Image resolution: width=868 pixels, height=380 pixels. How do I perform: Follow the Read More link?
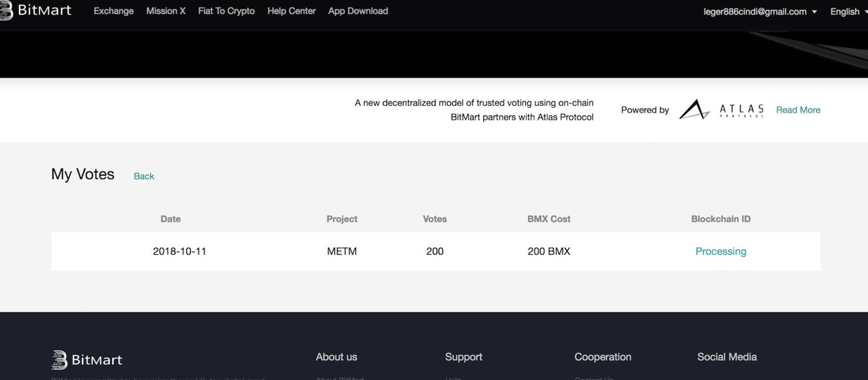click(798, 110)
